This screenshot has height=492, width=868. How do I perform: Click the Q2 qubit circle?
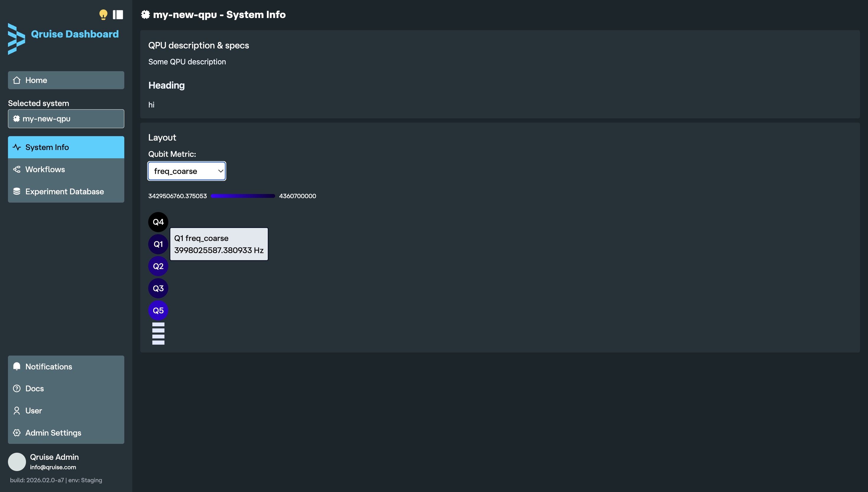pyautogui.click(x=158, y=266)
